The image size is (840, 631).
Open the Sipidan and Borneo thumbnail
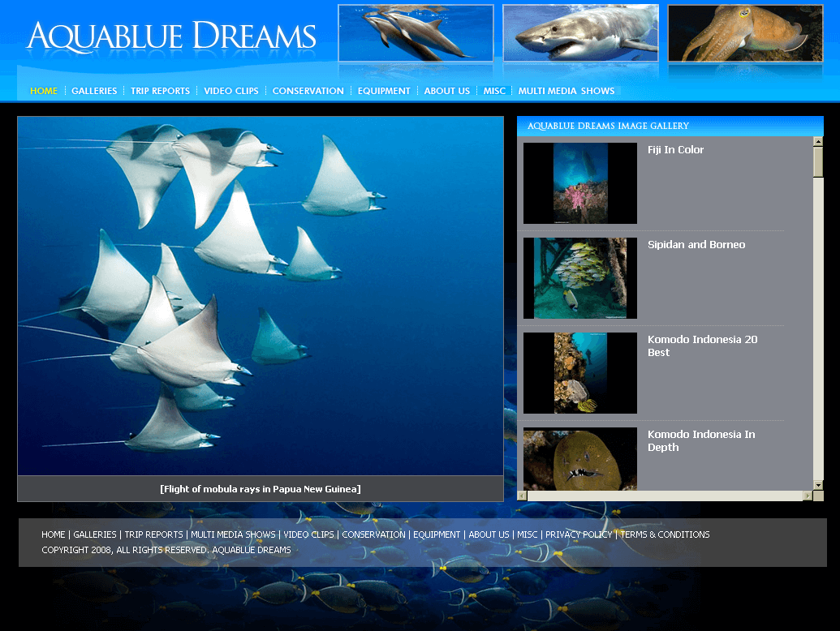(x=580, y=278)
